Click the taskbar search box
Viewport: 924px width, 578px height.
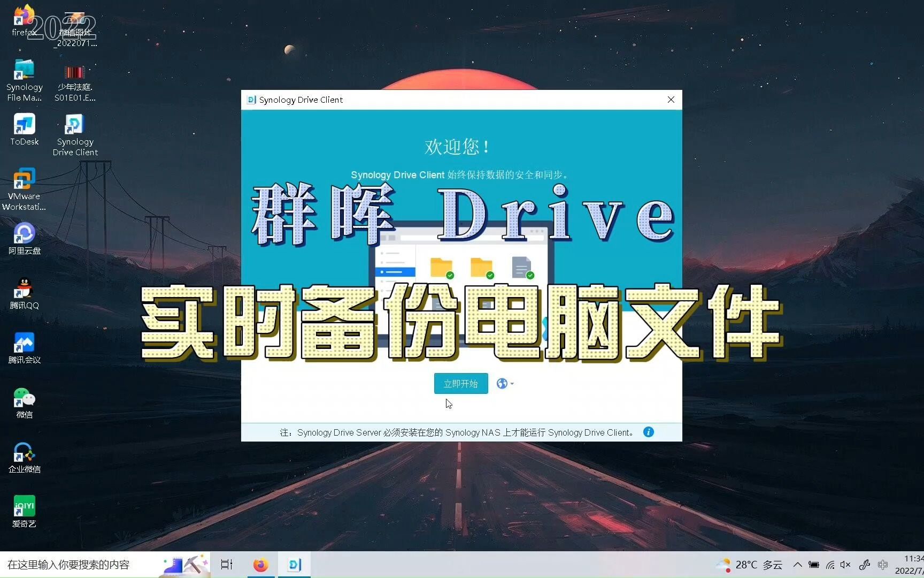80,564
